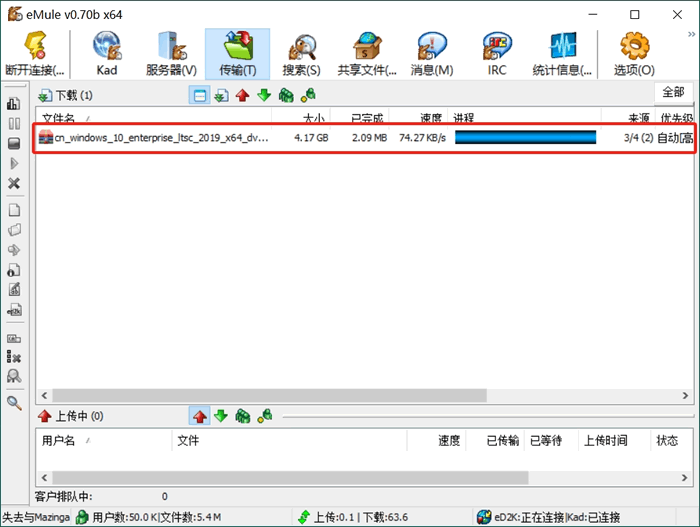Open the Search (搜索) page

pyautogui.click(x=301, y=53)
